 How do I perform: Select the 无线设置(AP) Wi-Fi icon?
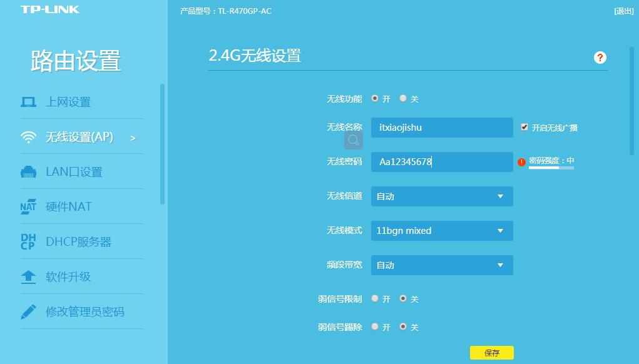[x=28, y=136]
